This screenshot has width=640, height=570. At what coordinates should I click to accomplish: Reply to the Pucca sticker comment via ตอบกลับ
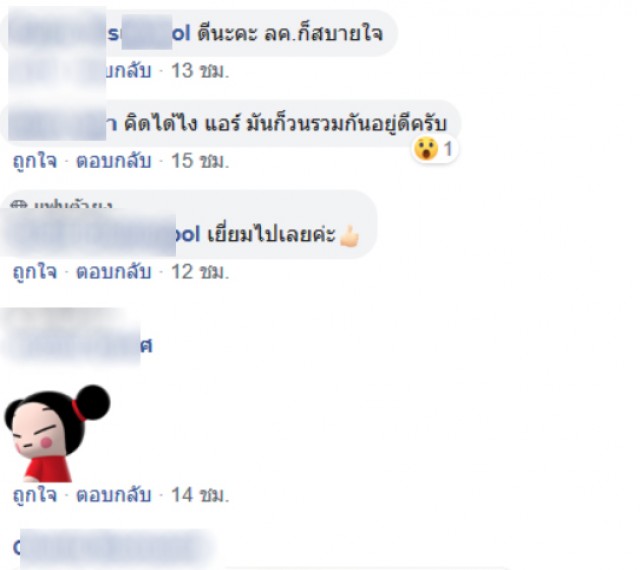114,495
